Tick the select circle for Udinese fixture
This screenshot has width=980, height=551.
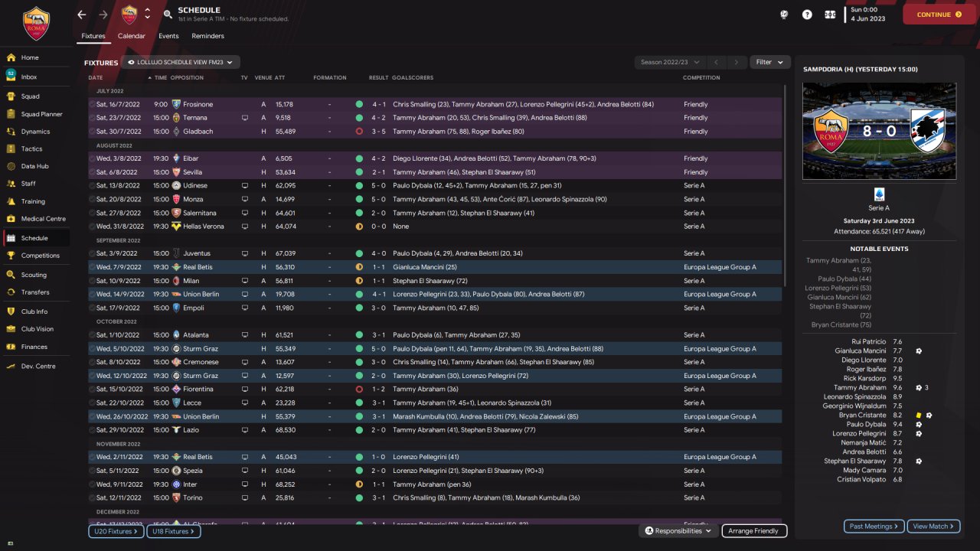coord(92,186)
